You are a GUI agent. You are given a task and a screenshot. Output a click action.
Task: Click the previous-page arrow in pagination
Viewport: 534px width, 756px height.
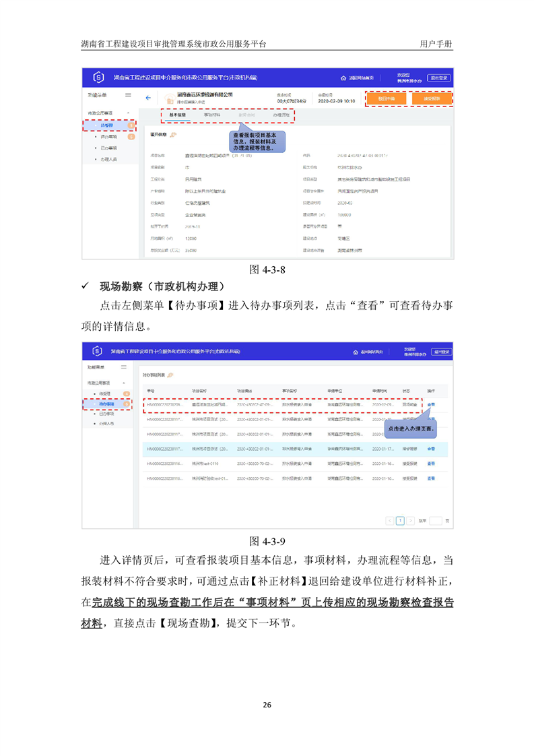click(390, 521)
